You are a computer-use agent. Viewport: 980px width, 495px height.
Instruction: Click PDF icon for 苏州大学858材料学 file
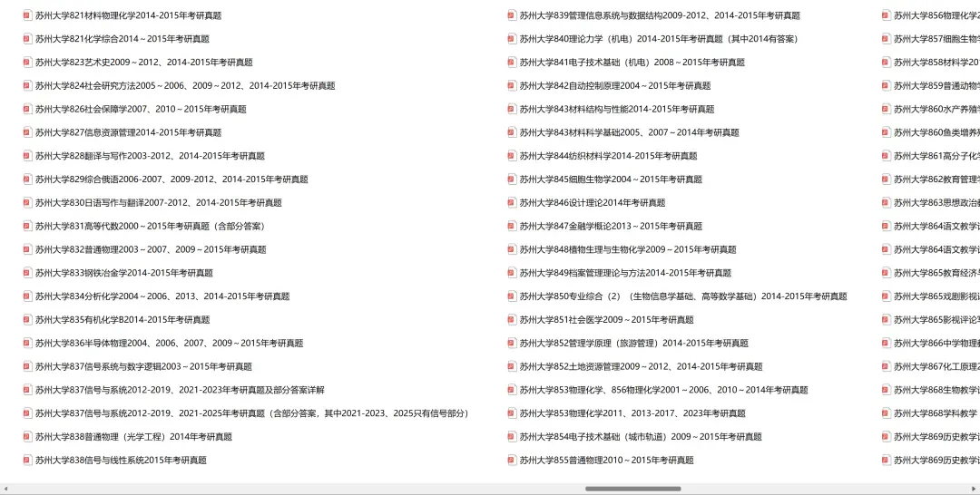(x=887, y=62)
